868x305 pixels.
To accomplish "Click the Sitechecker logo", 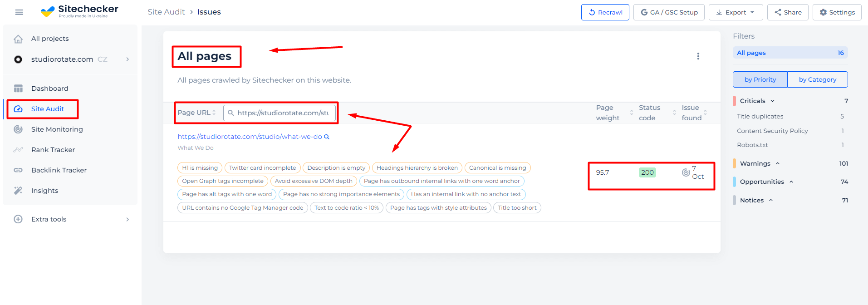I will 79,11.
